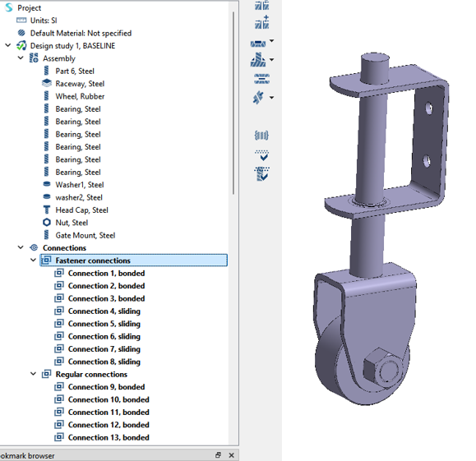476x461 pixels.
Task: Select Connection 4, sliding in tree
Action: click(x=104, y=311)
